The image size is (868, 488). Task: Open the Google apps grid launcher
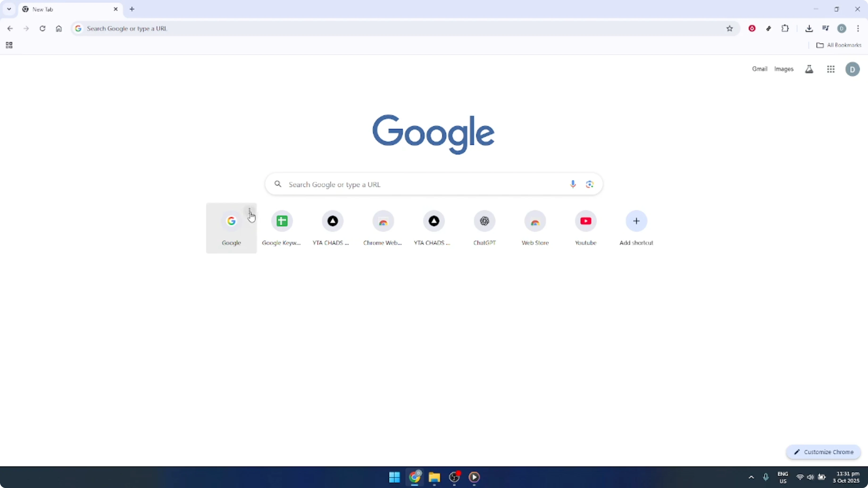830,69
